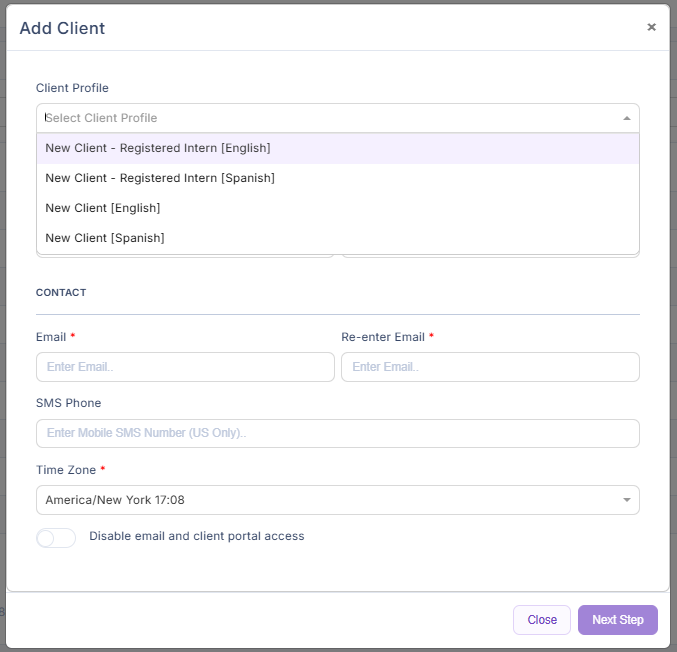Click the 'Re-enter Email' field label
Image resolution: width=677 pixels, height=652 pixels.
[x=383, y=337]
